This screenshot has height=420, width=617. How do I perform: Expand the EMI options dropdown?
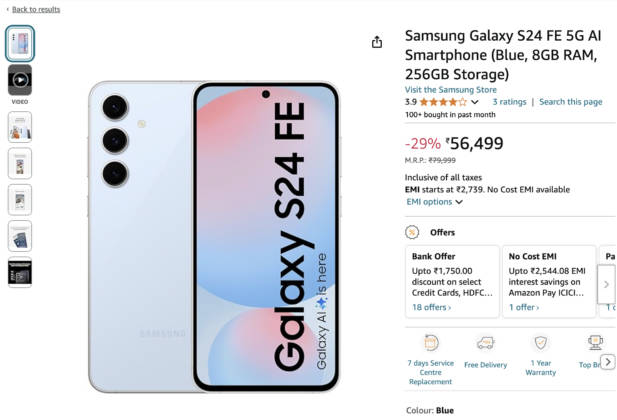(434, 202)
